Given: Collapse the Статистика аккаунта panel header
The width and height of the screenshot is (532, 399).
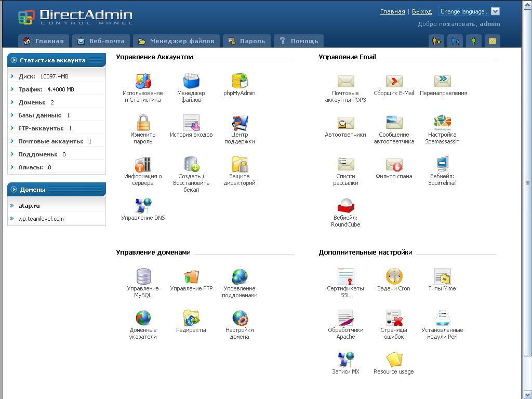Looking at the screenshot, I should click(56, 60).
